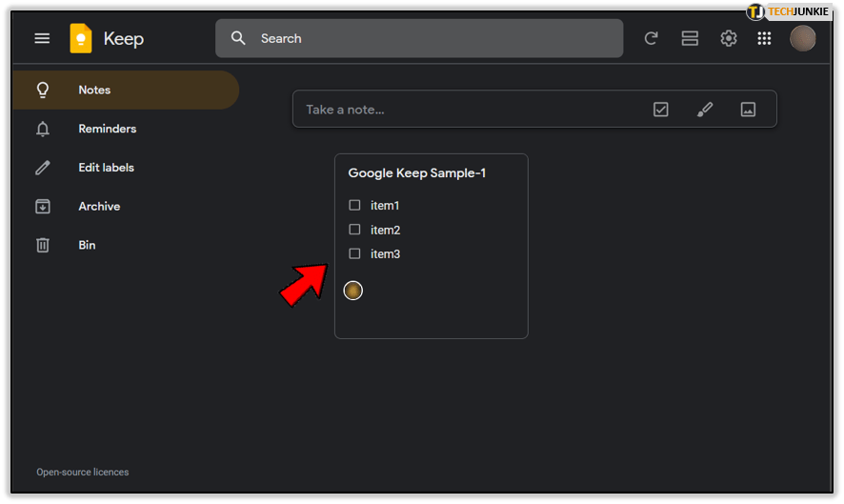Viewport: 844px width, 504px height.
Task: Click the yellow Keep logo
Action: pyautogui.click(x=81, y=38)
